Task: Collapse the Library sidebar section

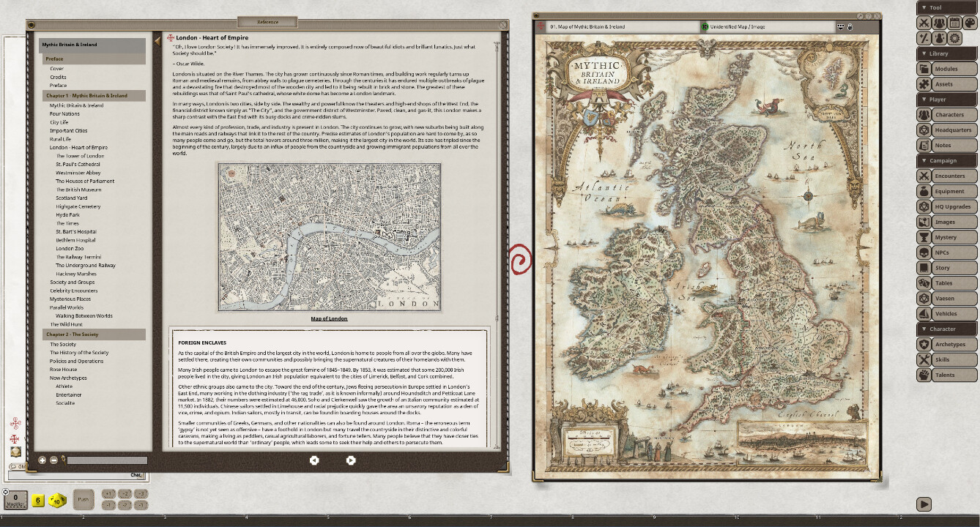Action: (946, 53)
